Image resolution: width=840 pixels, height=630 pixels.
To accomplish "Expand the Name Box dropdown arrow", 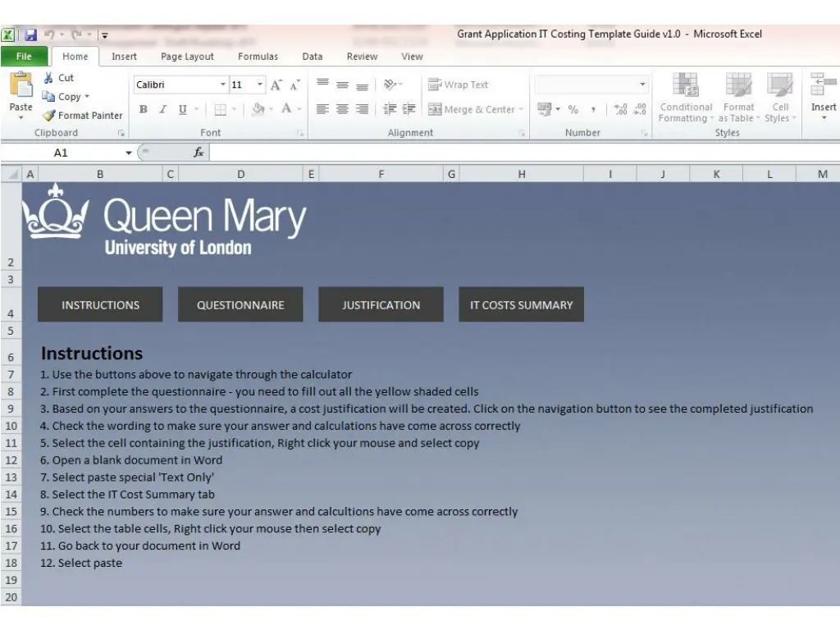I will (x=129, y=153).
